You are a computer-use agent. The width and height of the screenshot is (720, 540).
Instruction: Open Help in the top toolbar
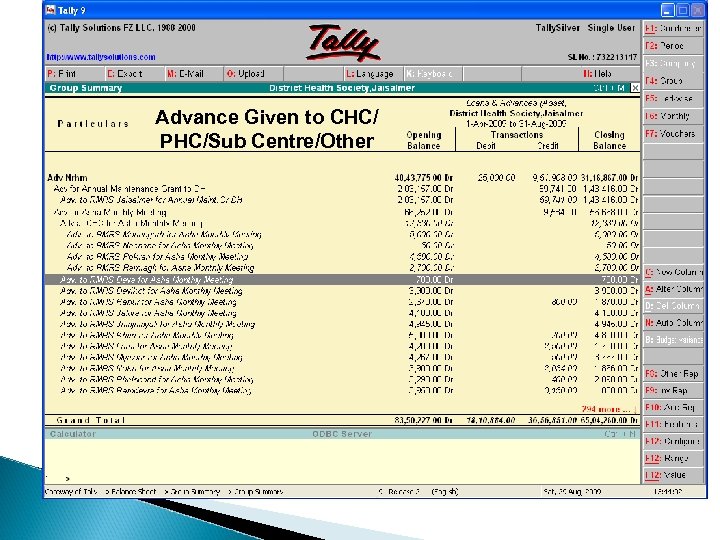pyautogui.click(x=597, y=73)
